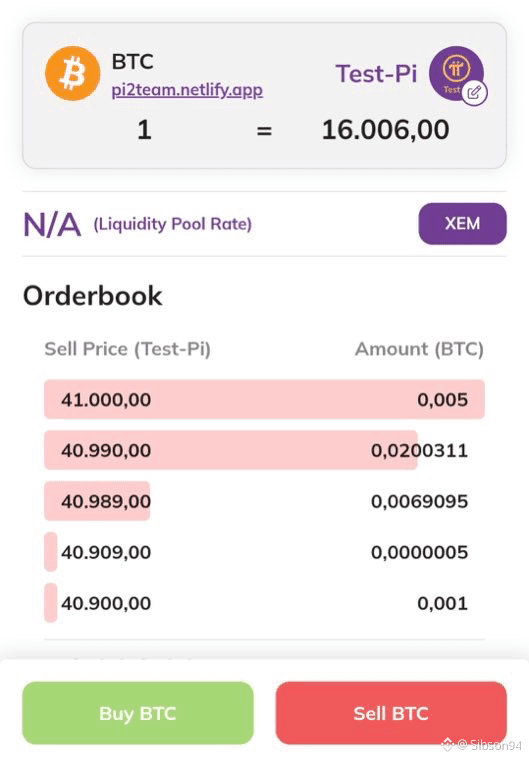The width and height of the screenshot is (529, 761).
Task: Click the XEM button
Action: point(463,224)
